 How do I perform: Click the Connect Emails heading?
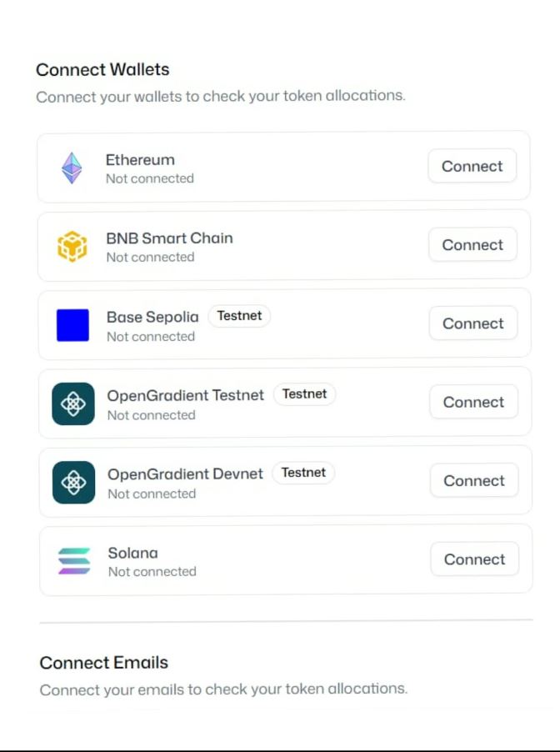(103, 663)
